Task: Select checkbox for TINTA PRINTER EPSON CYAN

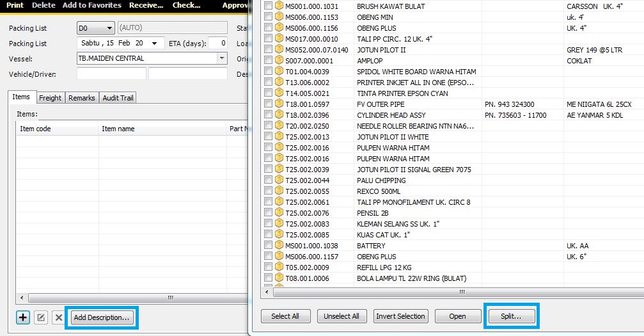Action: coord(268,93)
